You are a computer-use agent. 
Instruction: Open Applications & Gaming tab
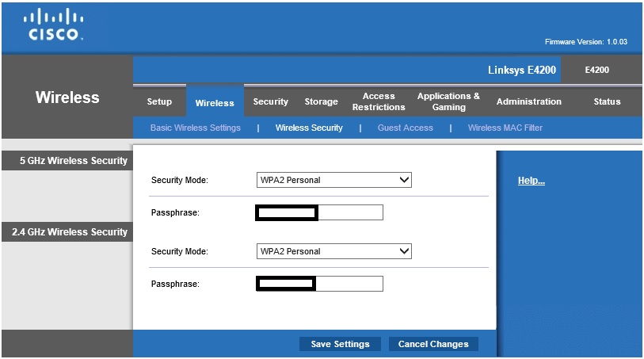click(x=448, y=101)
